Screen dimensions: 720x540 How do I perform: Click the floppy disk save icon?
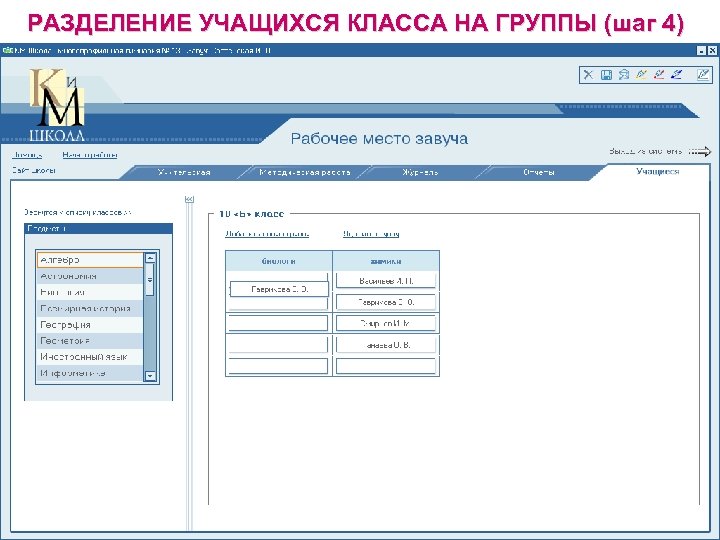click(x=606, y=75)
